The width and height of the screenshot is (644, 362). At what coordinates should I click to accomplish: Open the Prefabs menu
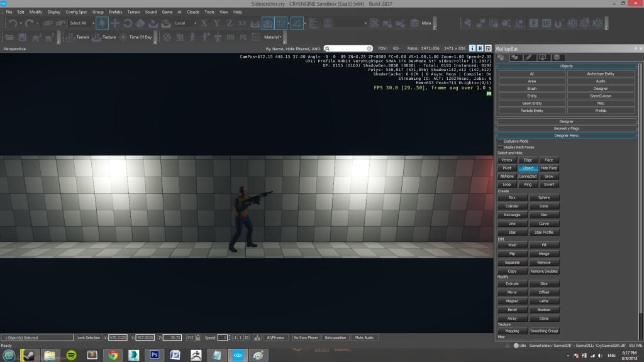tap(116, 12)
